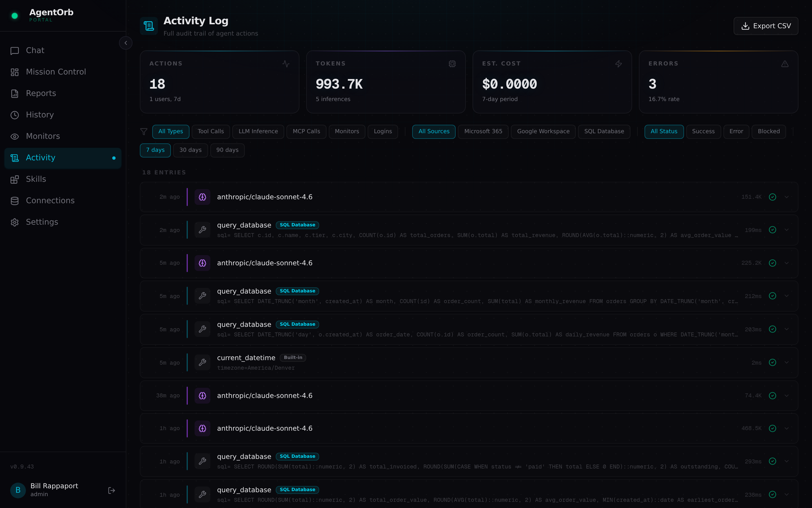This screenshot has width=812, height=508.
Task: Expand the 468.5K claude-sonnet entry
Action: click(x=787, y=428)
